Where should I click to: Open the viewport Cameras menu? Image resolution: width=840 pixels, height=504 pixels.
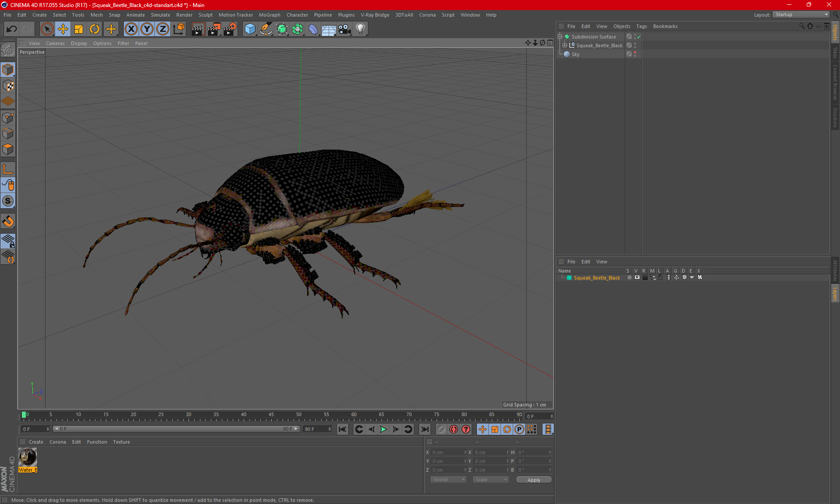click(x=55, y=43)
